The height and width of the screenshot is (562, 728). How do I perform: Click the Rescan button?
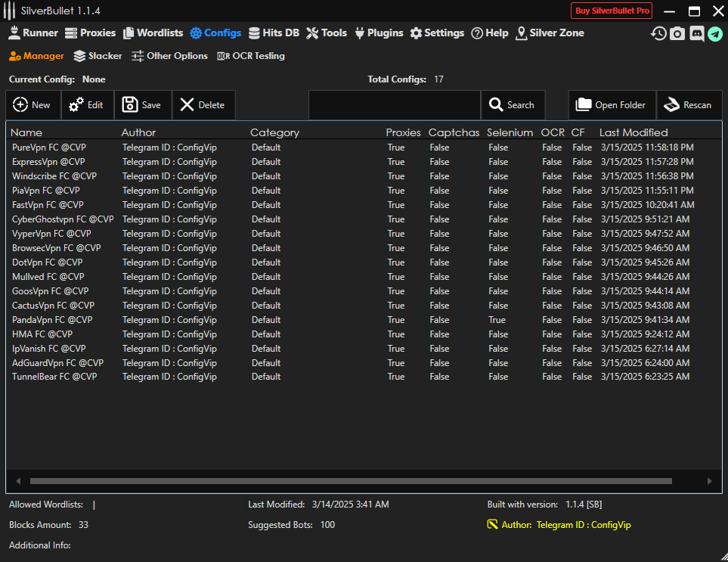click(x=688, y=105)
